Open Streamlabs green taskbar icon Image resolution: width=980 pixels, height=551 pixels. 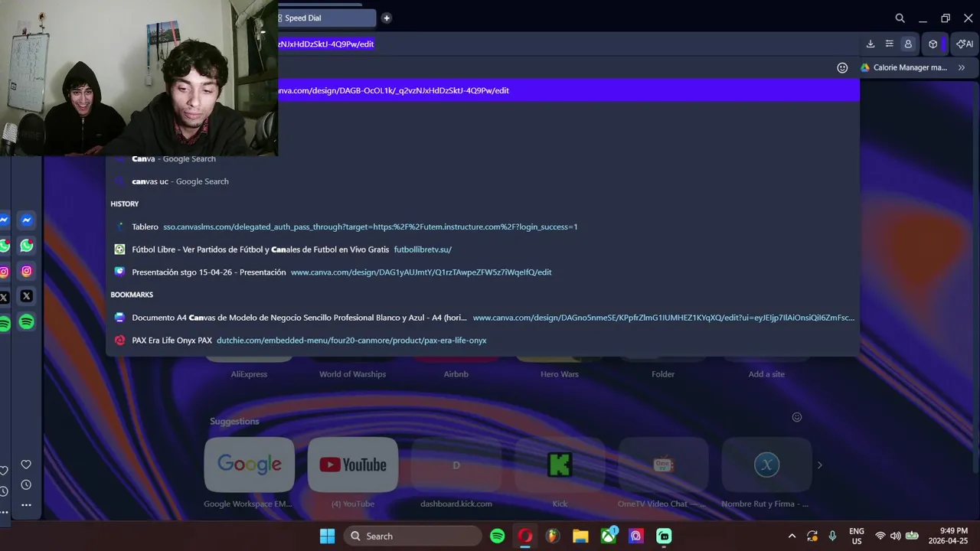[664, 536]
